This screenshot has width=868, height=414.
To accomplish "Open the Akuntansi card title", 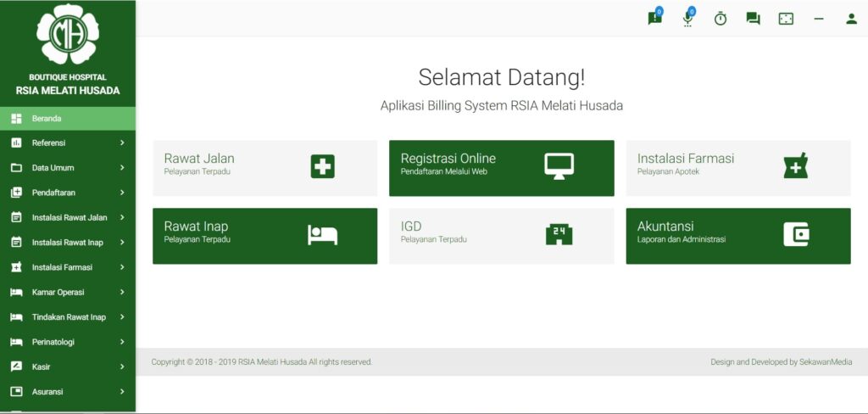I will [665, 227].
